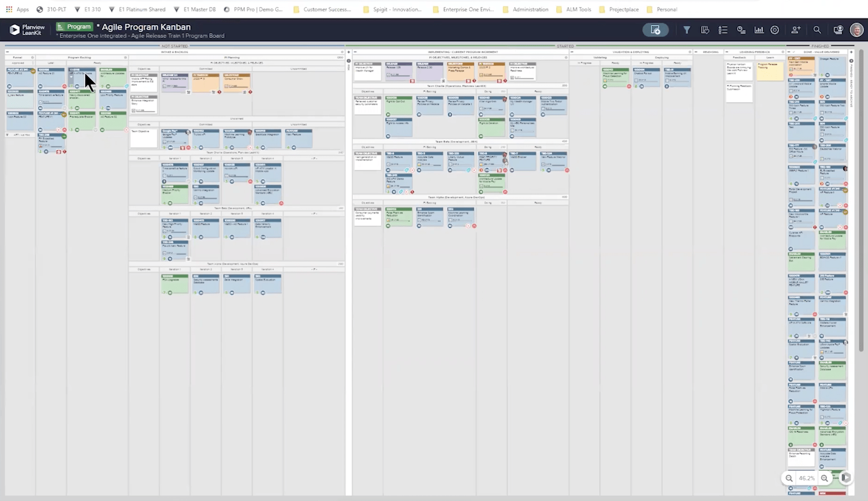Viewport: 868px width, 501px height.
Task: Open the PPM Pro Demo bookmark
Action: coord(254,9)
